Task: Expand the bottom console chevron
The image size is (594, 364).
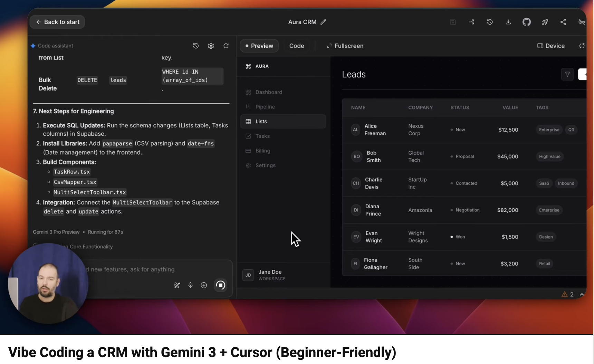Action: coord(582,294)
